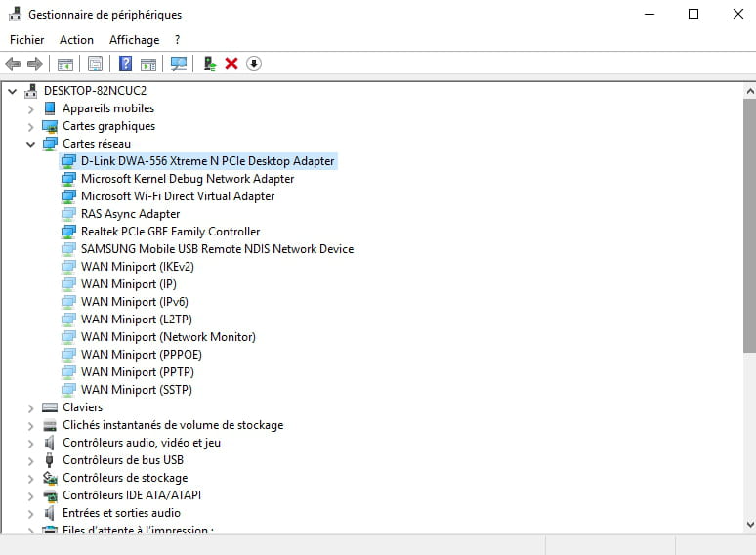
Task: Click the blue Help question-mark icon
Action: [125, 64]
